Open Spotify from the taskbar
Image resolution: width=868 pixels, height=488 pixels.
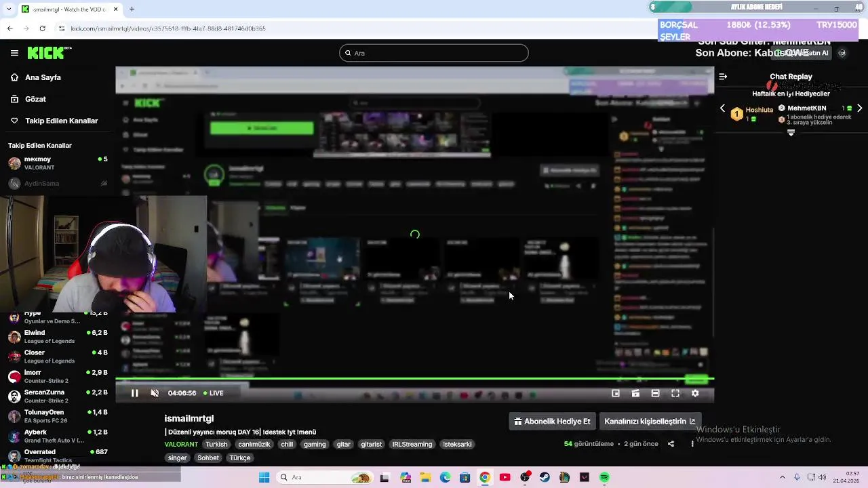click(604, 477)
